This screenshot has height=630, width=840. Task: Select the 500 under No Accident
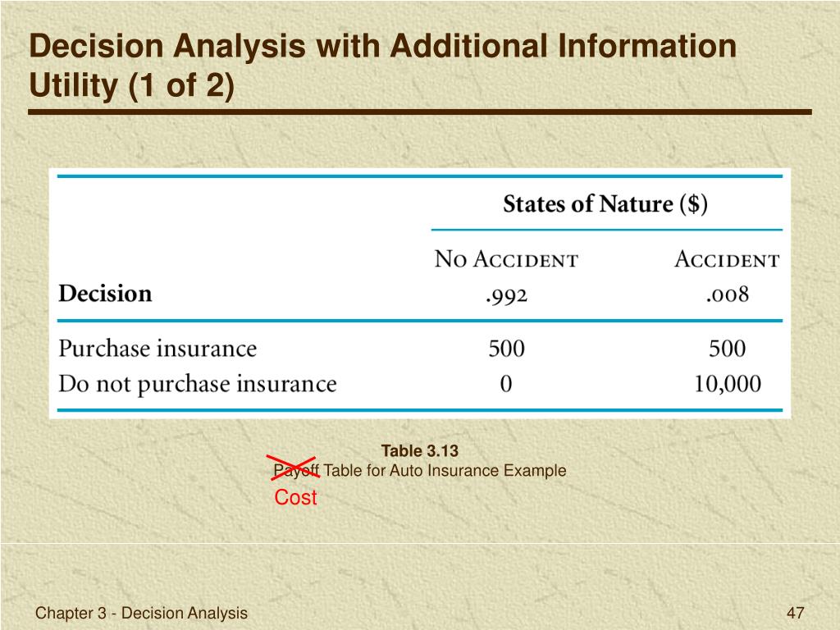click(x=507, y=349)
